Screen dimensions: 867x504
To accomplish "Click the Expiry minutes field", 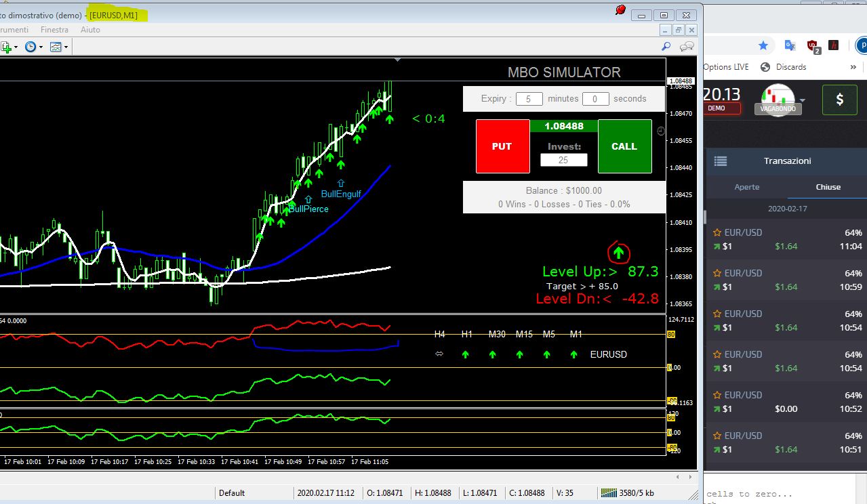I will pos(529,99).
